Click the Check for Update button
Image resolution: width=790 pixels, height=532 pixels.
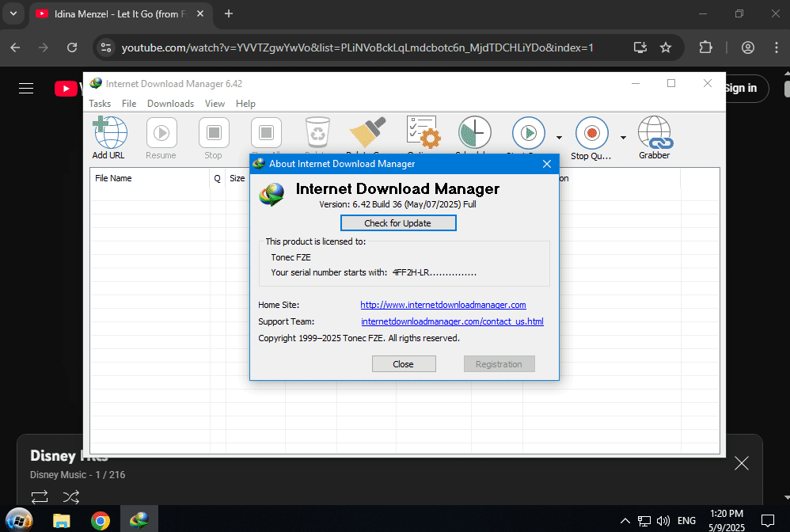coord(398,222)
